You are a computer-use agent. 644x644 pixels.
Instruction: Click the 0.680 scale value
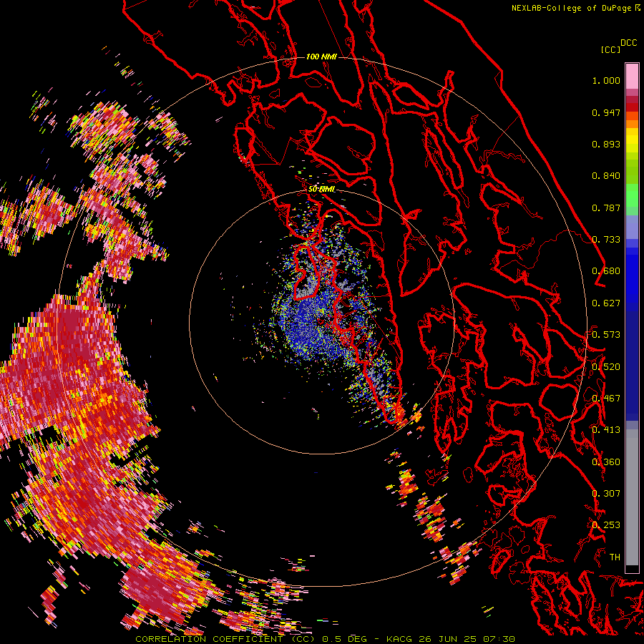click(x=606, y=271)
